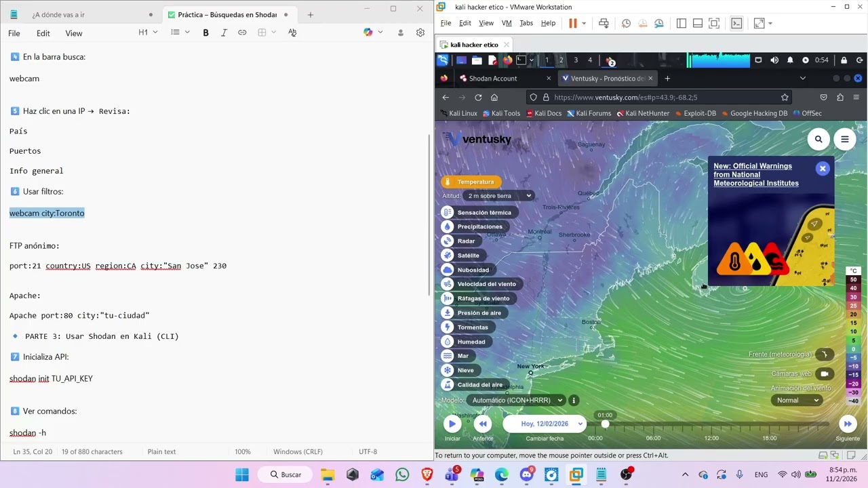
Task: Go to the Firefox home page
Action: tap(494, 98)
